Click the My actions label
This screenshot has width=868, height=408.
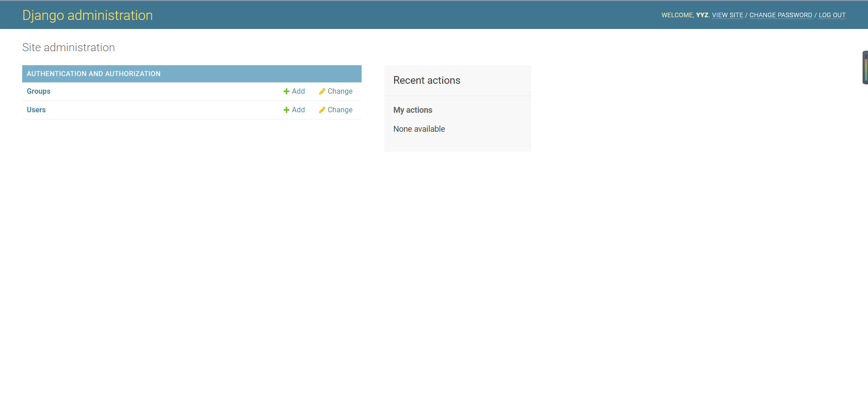click(x=413, y=110)
